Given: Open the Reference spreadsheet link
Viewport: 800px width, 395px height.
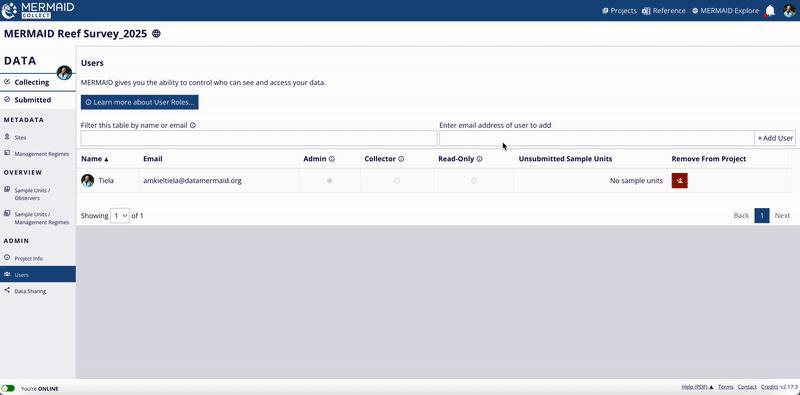Looking at the screenshot, I should 664,11.
